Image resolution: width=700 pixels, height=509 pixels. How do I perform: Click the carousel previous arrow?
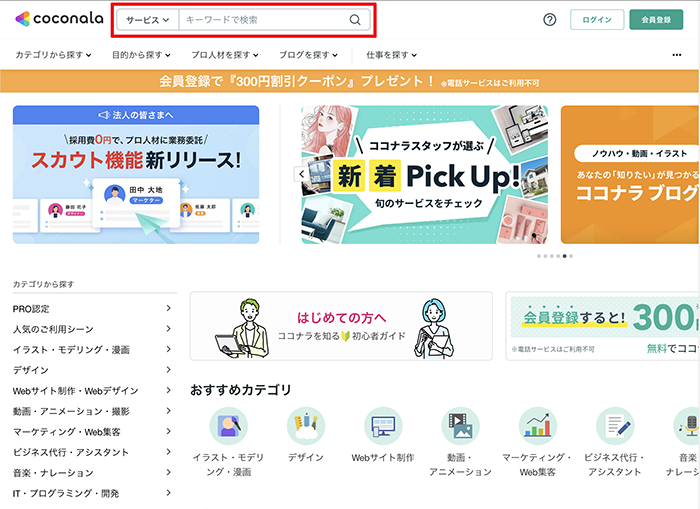point(301,174)
